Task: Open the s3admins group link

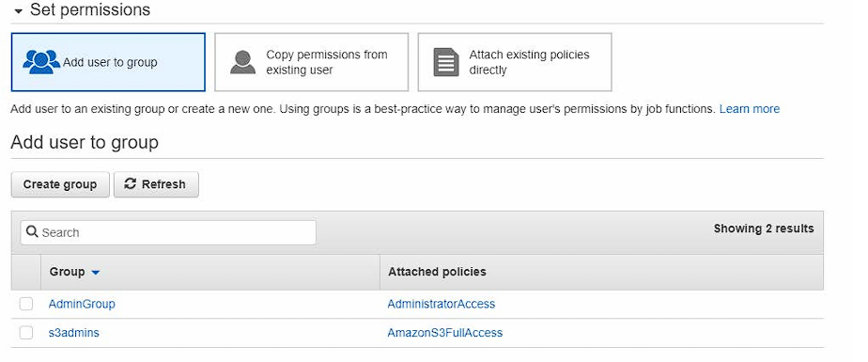Action: coord(74,333)
